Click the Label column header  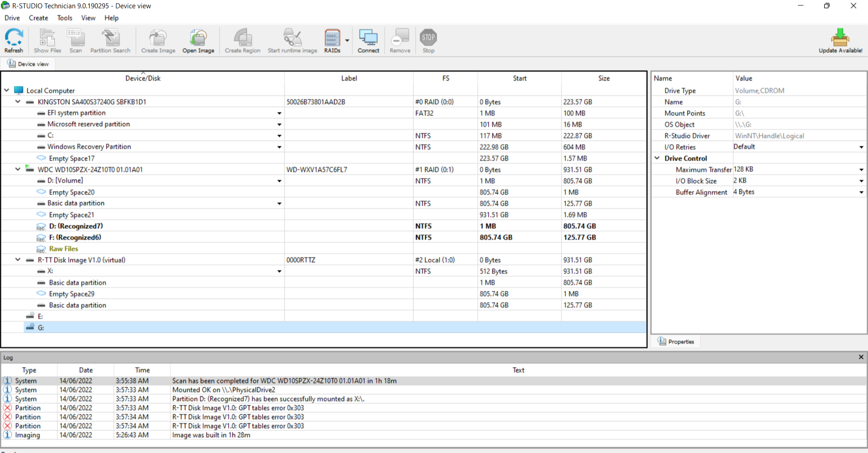(349, 78)
